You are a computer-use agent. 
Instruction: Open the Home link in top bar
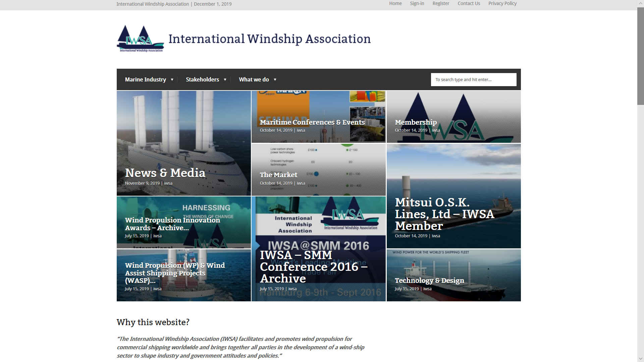(395, 3)
